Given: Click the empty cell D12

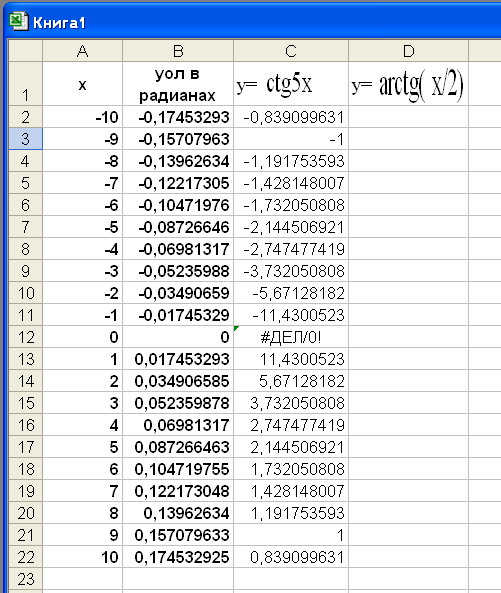Looking at the screenshot, I should 408,337.
